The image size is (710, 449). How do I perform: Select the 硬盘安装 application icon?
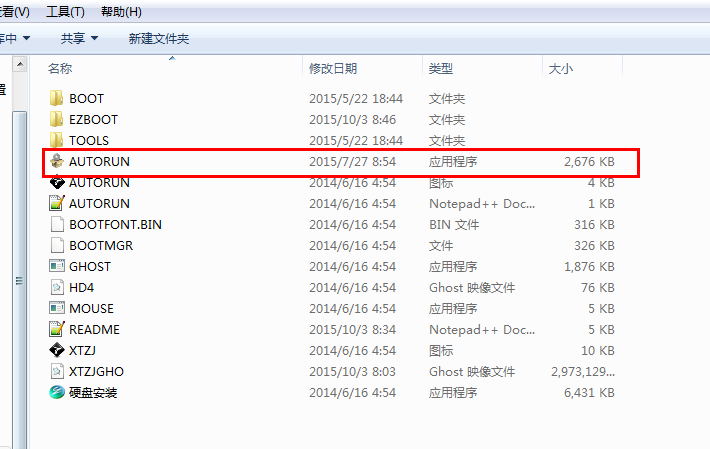(x=57, y=392)
